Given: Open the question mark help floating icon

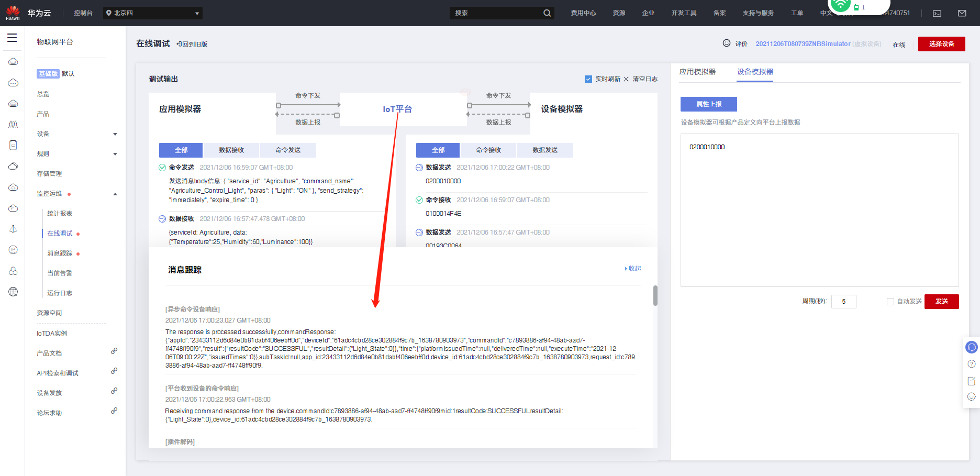Looking at the screenshot, I should tap(972, 364).
